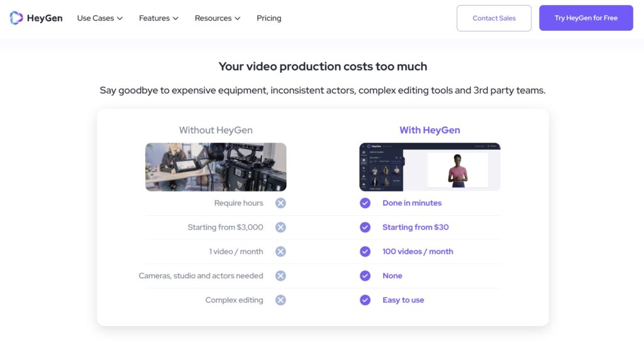This screenshot has width=644, height=353.
Task: Click the 'Starting from $30' text
Action: tap(416, 227)
